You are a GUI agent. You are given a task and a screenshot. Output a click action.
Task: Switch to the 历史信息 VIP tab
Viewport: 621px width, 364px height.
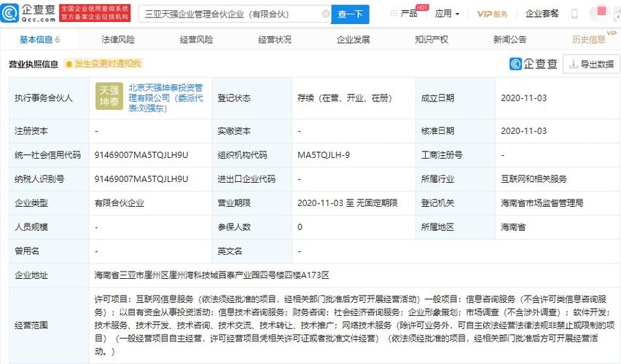(589, 39)
